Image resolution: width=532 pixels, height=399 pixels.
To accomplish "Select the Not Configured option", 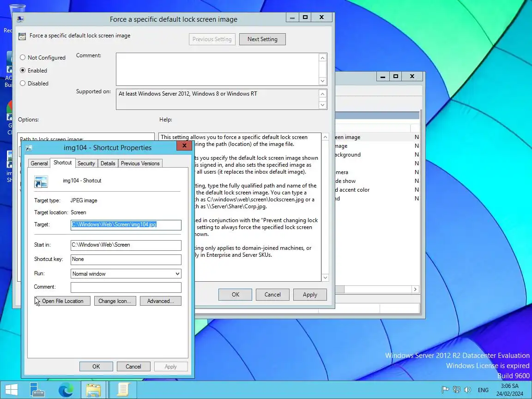I will [x=23, y=58].
